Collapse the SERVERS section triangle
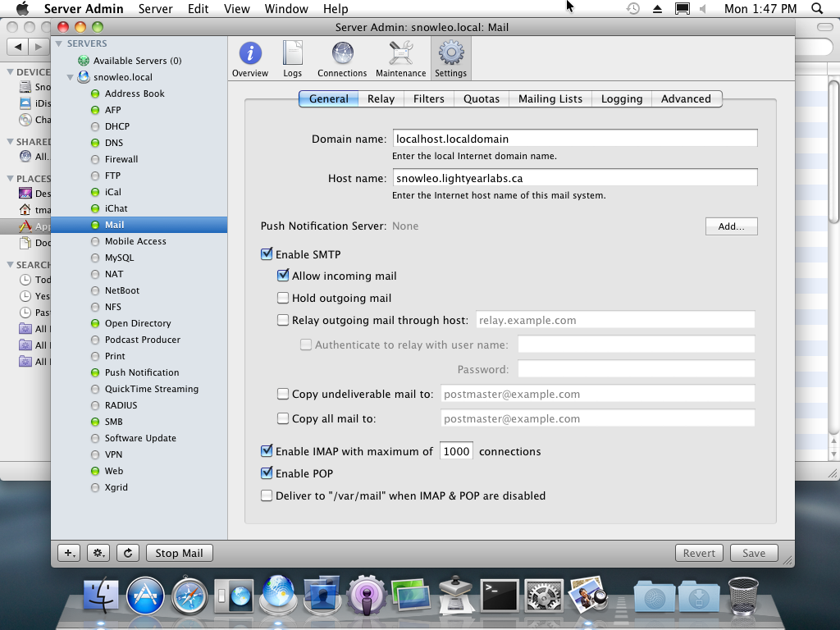The image size is (840, 630). 59,43
